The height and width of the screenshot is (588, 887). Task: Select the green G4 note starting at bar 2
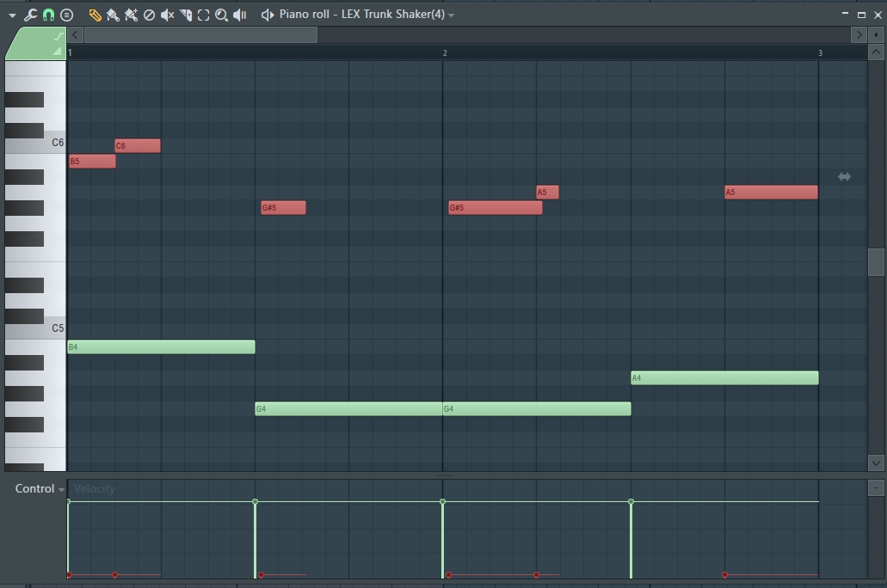tap(536, 409)
